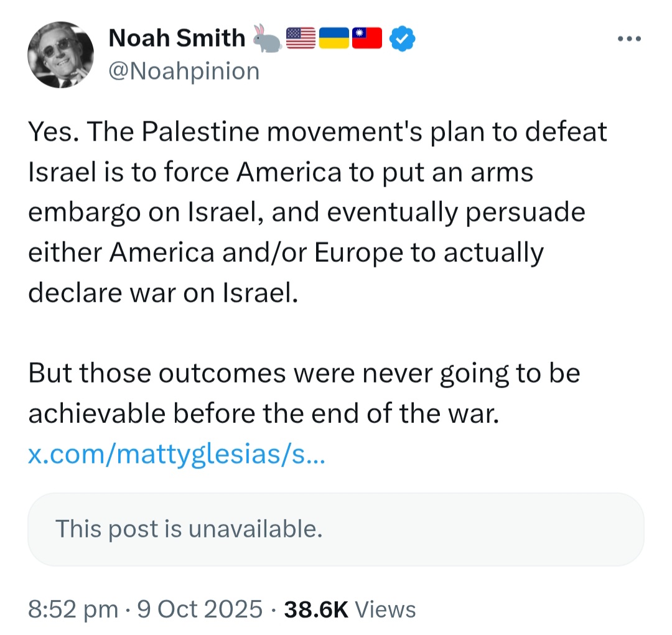Viewport: 672px width, 635px height.
Task: Click the unavailable quoted post box
Action: [335, 529]
